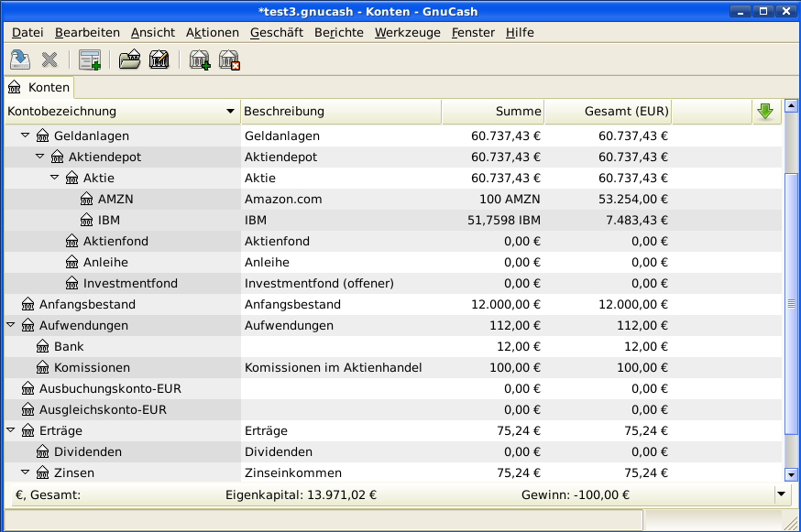Click the Save file toolbar icon
The width and height of the screenshot is (801, 532).
(x=19, y=60)
